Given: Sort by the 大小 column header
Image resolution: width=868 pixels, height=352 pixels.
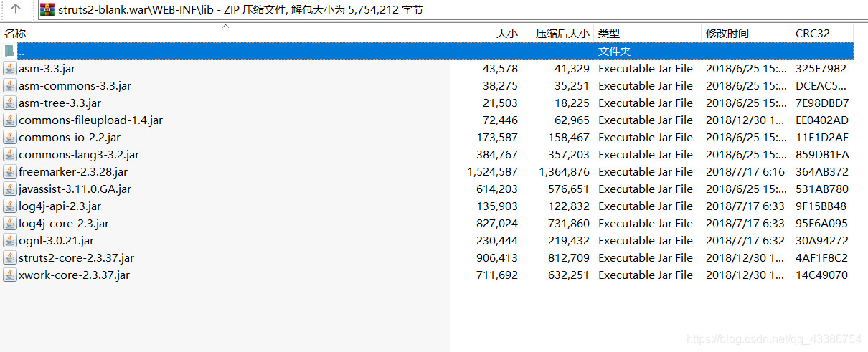Looking at the screenshot, I should 486,33.
